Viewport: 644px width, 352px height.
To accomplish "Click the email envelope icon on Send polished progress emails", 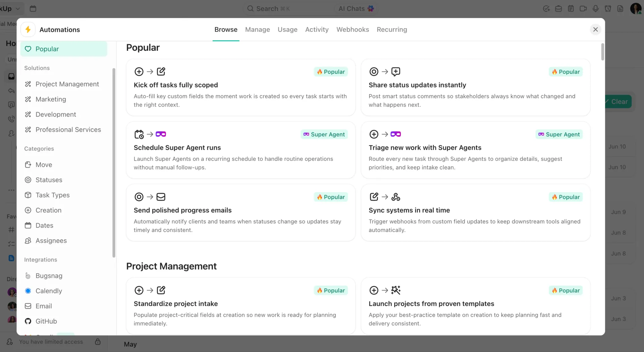I will [x=161, y=197].
